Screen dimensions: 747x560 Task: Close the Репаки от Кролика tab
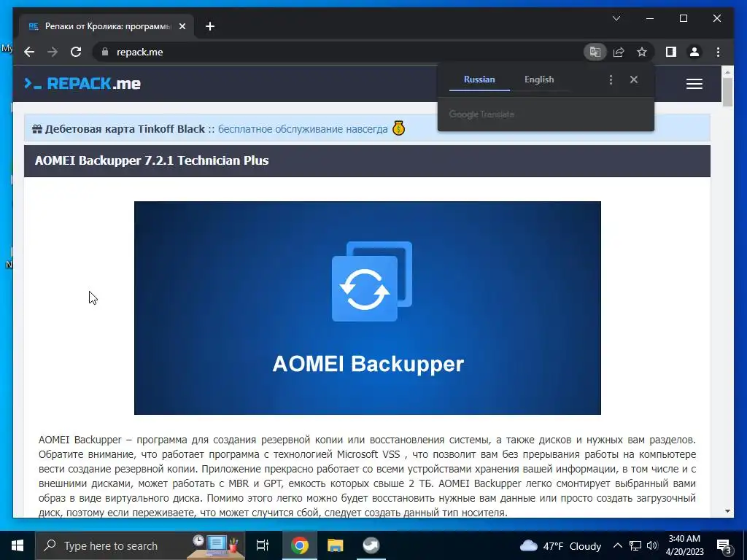click(x=182, y=27)
